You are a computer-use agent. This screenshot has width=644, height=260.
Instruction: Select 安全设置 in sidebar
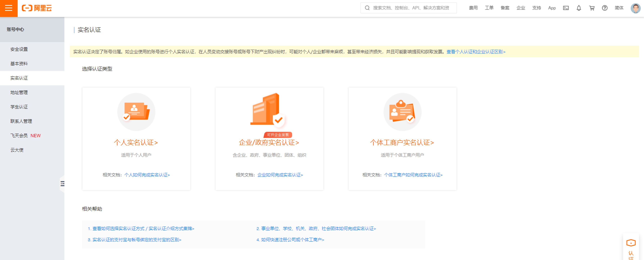(19, 49)
